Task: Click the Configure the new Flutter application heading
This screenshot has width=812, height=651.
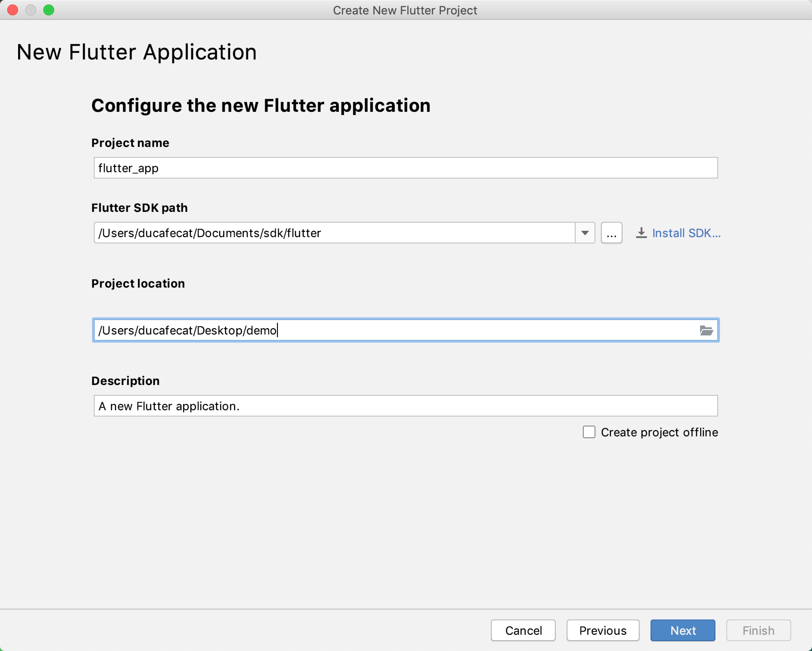Action: pyautogui.click(x=261, y=105)
